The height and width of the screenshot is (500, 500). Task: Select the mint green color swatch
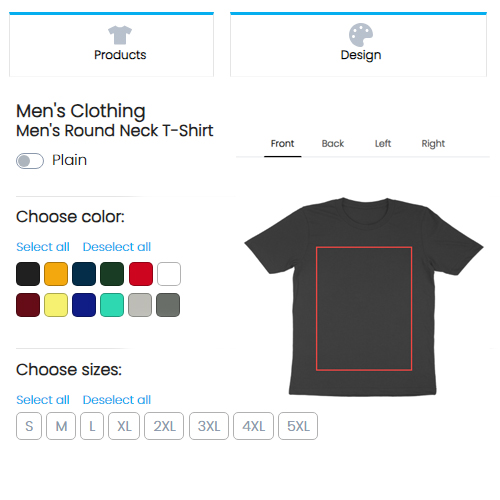tap(112, 305)
